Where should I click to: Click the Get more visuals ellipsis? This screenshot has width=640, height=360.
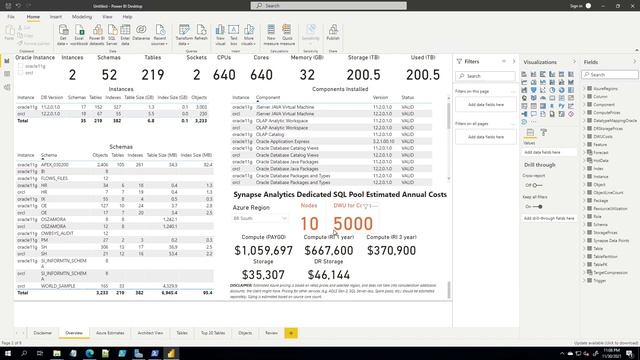(x=534, y=122)
